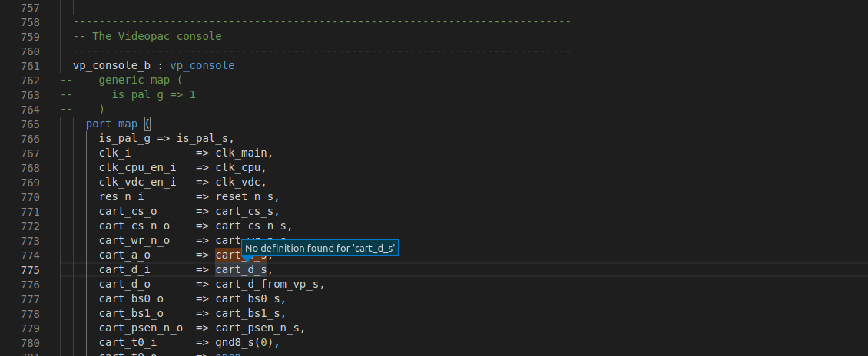Click the cart_cs_n_s signal on line 772
This screenshot has width=868, height=356.
(250, 226)
